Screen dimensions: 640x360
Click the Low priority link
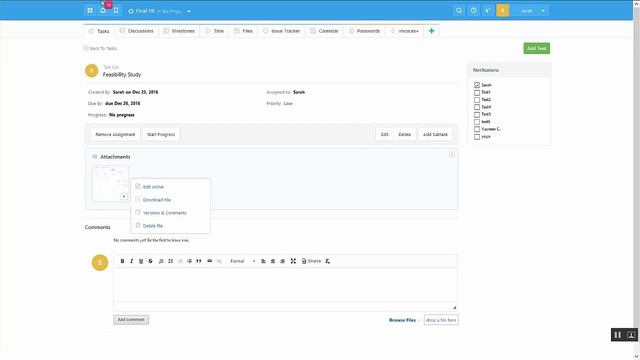click(288, 104)
